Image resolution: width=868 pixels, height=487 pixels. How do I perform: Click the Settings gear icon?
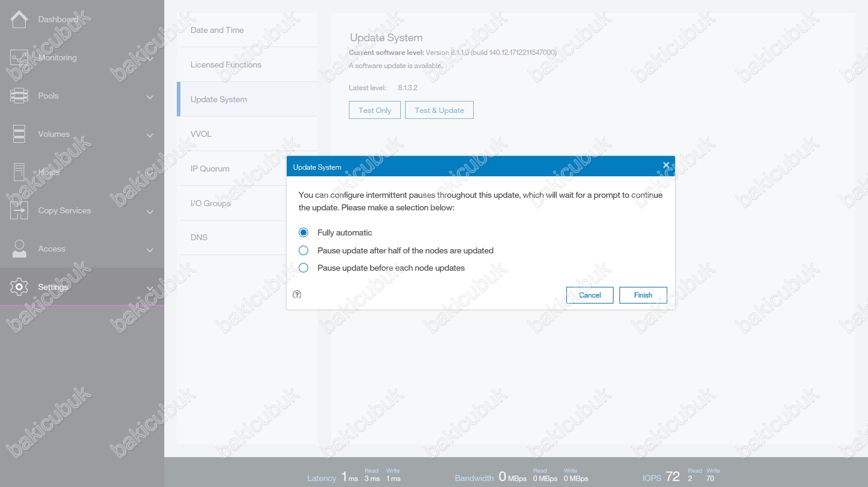click(x=19, y=287)
